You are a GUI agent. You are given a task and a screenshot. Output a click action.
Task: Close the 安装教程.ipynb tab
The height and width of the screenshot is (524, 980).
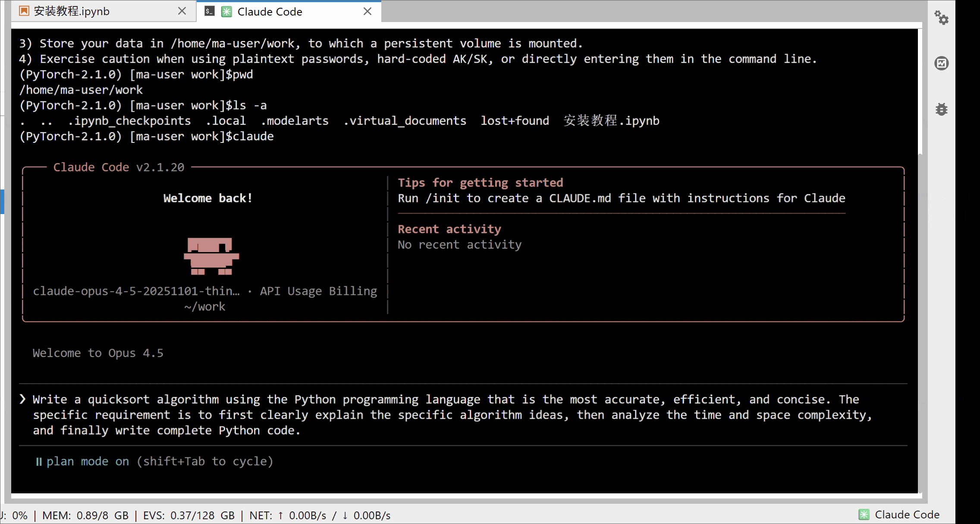point(182,11)
